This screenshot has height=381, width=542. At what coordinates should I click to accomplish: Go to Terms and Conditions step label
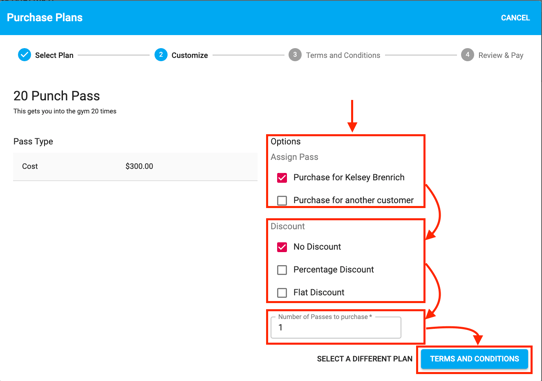pos(343,55)
